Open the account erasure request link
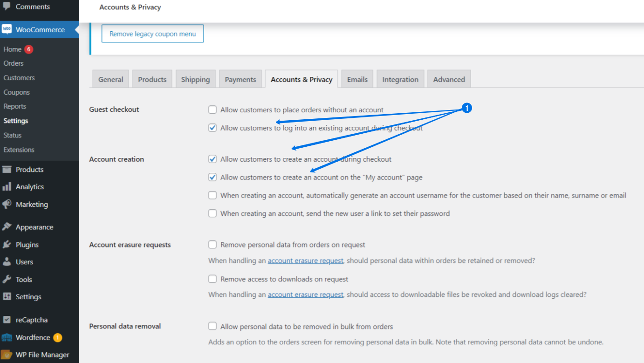This screenshot has height=363, width=644. [x=305, y=260]
